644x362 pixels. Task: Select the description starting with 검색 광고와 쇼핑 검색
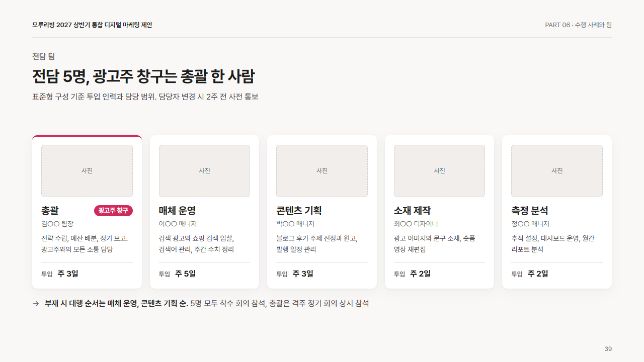197,244
